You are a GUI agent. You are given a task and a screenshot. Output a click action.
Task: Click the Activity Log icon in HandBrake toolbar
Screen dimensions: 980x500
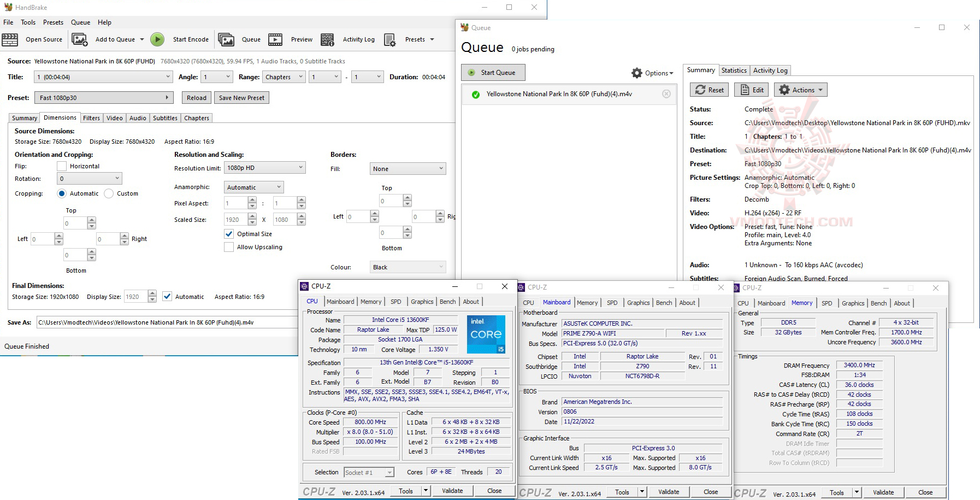tap(327, 39)
